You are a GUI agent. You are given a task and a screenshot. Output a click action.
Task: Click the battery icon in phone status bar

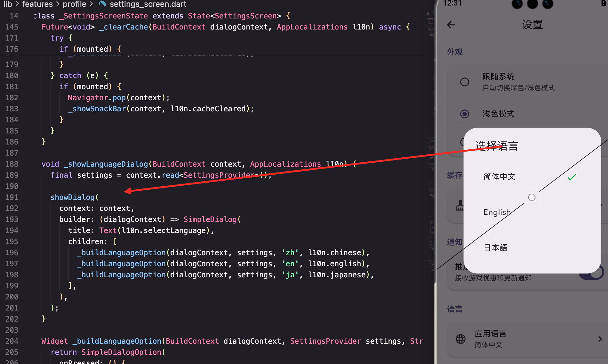(x=603, y=3)
